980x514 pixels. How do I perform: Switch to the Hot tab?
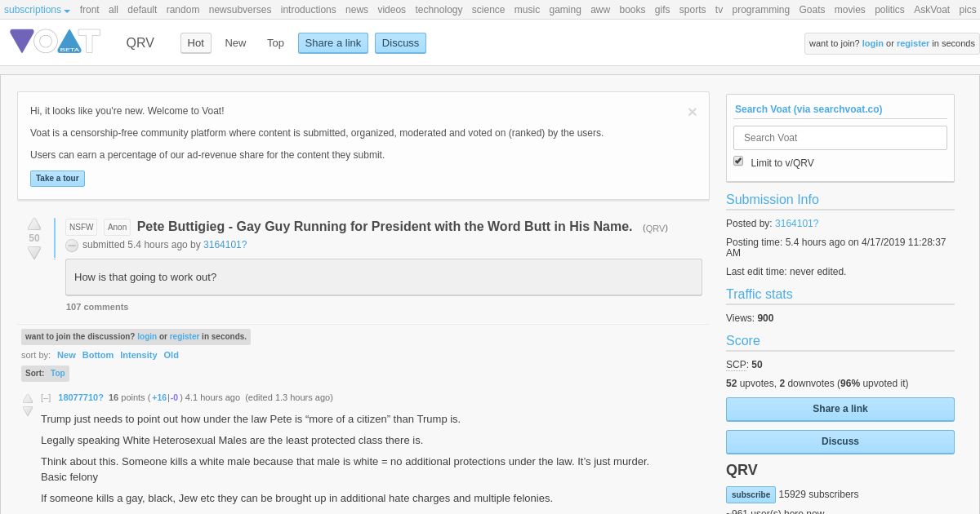pos(196,43)
